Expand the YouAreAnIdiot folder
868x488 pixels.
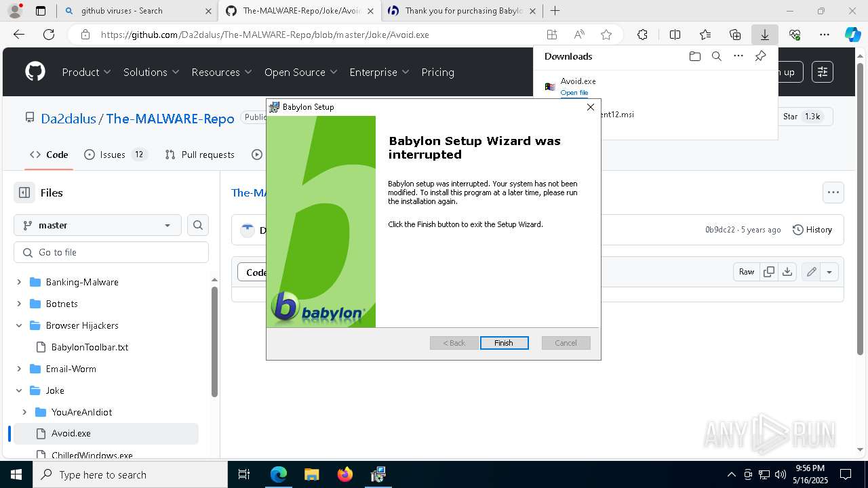click(24, 412)
